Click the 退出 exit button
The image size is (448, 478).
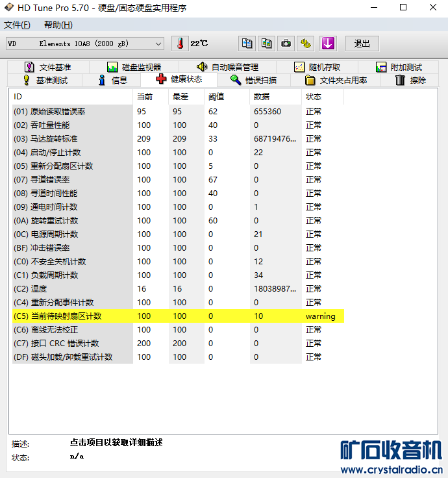[x=362, y=44]
